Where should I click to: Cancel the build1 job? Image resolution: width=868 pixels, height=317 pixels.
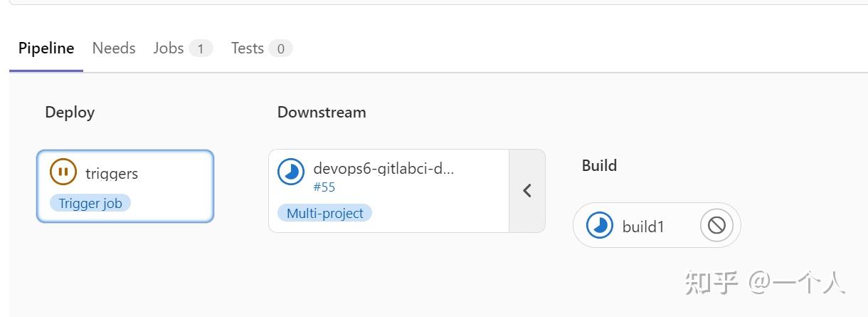tap(716, 226)
